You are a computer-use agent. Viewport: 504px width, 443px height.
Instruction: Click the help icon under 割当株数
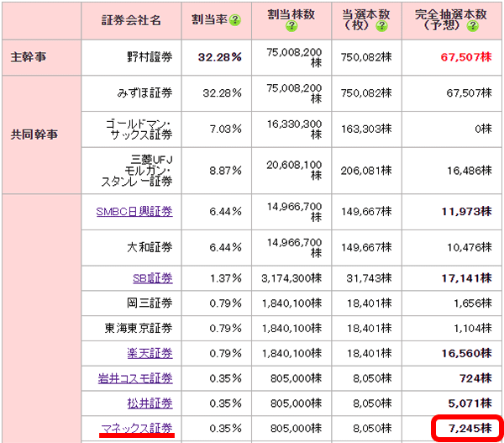click(291, 26)
